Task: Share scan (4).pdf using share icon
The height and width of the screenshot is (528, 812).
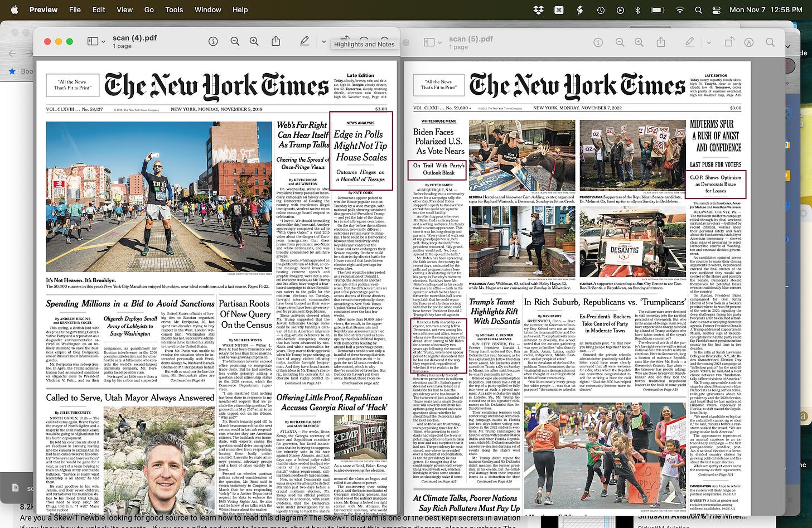Action: pyautogui.click(x=275, y=41)
